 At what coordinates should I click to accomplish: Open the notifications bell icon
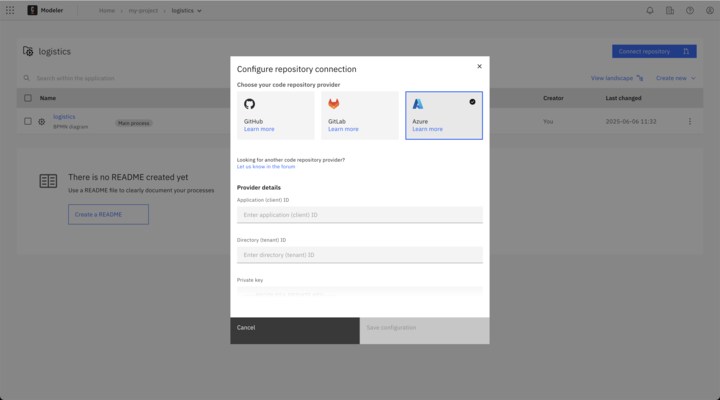[650, 10]
